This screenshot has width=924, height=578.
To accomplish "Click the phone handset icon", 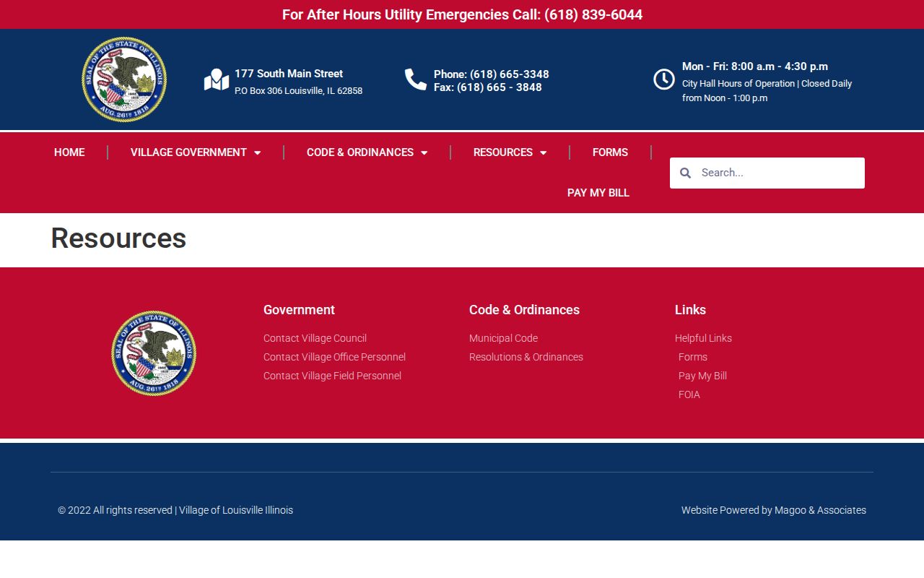I will pyautogui.click(x=416, y=79).
